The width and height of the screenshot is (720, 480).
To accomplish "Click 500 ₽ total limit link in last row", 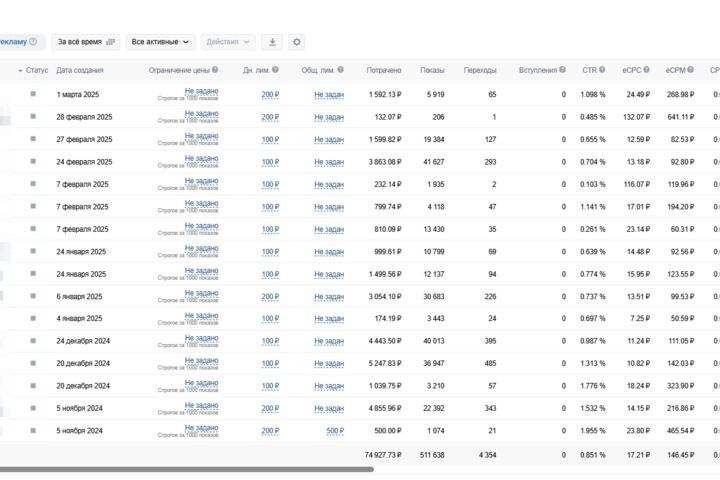I will coord(335,431).
